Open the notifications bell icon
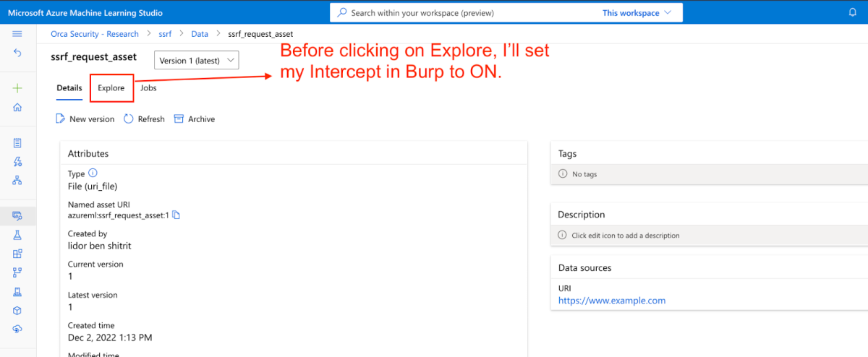Screen dimensions: 868x357 852,13
